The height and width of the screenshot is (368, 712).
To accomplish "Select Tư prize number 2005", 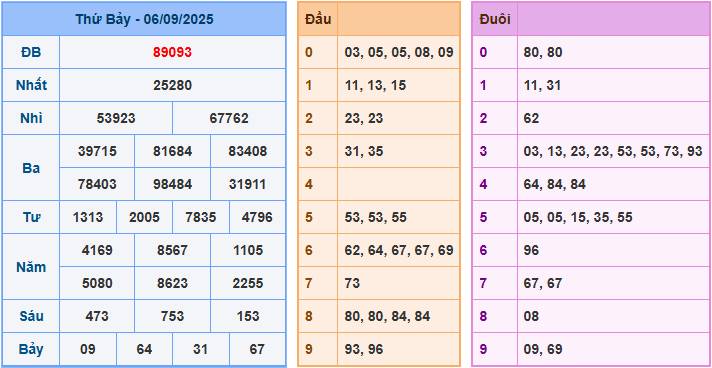I will pyautogui.click(x=144, y=217).
